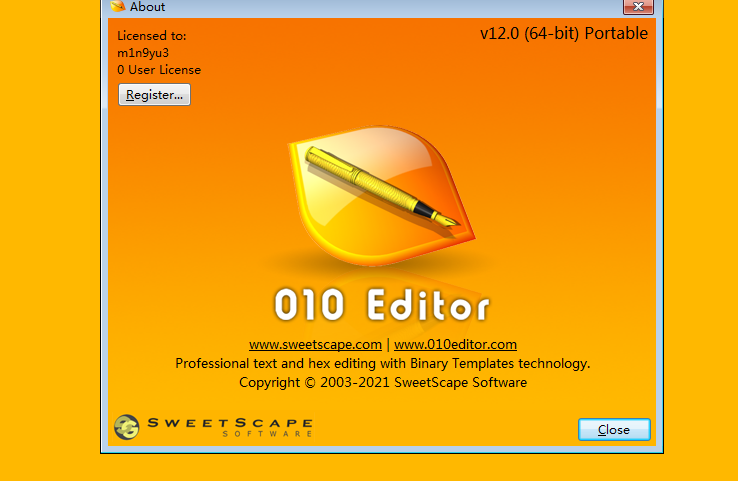Click the SweetScape Software globe logo
Viewport: 738px width, 481px height.
click(x=127, y=427)
